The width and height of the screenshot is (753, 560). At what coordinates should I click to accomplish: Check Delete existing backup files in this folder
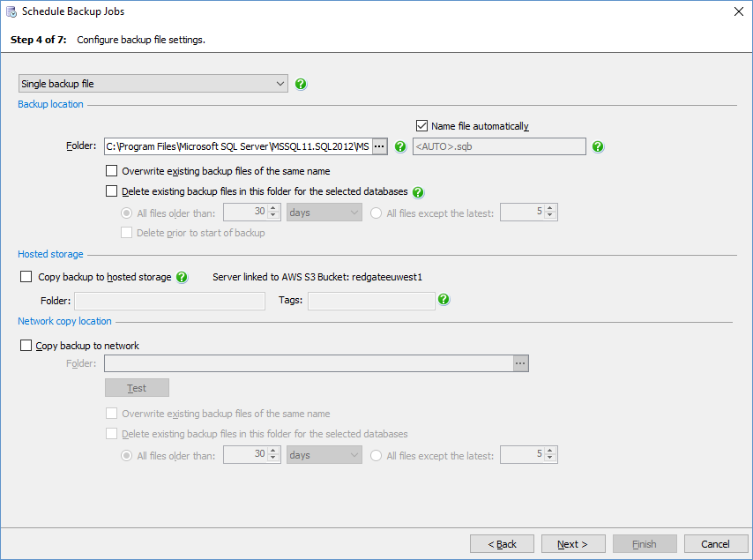[112, 191]
